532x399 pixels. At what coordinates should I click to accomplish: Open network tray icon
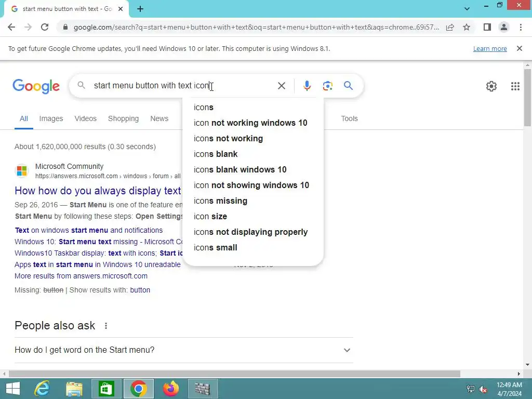click(470, 389)
